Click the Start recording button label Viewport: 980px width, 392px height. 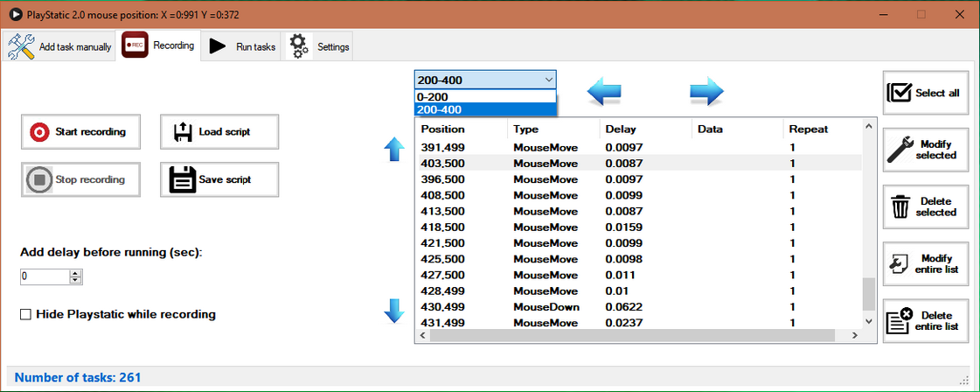[x=90, y=132]
